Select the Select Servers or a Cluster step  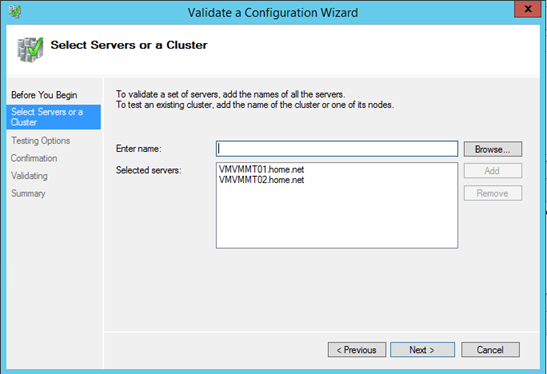(x=54, y=117)
